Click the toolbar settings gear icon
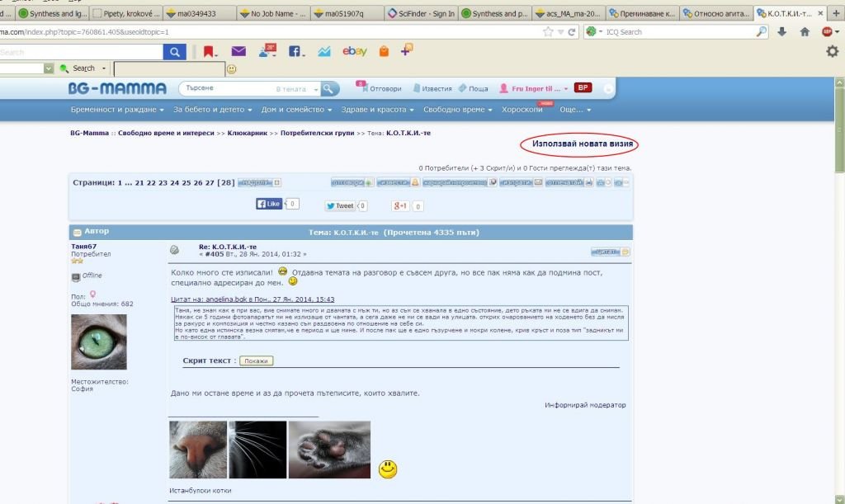Image resolution: width=845 pixels, height=504 pixels. pyautogui.click(x=833, y=51)
